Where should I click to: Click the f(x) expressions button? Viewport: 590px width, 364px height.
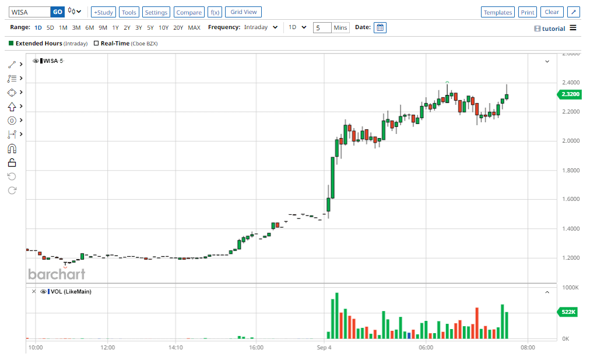pyautogui.click(x=215, y=12)
